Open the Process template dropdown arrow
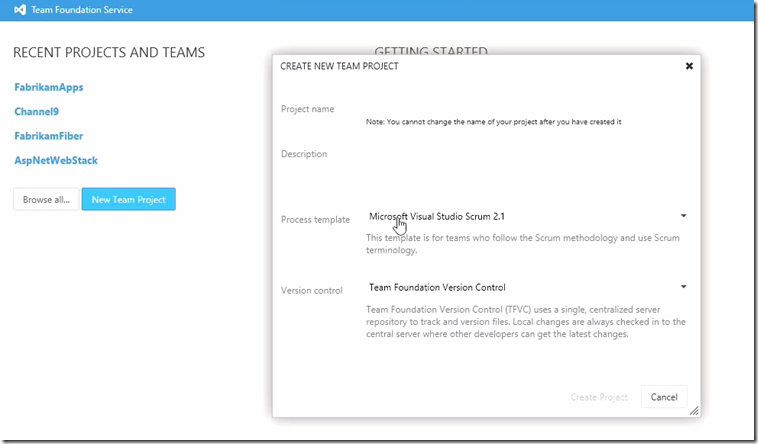758x444 pixels. click(x=684, y=216)
